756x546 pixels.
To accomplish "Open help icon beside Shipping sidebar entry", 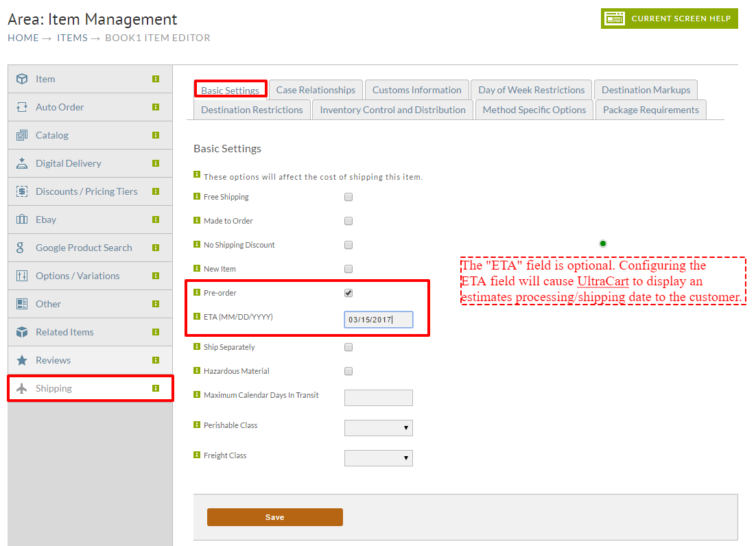I will 156,388.
